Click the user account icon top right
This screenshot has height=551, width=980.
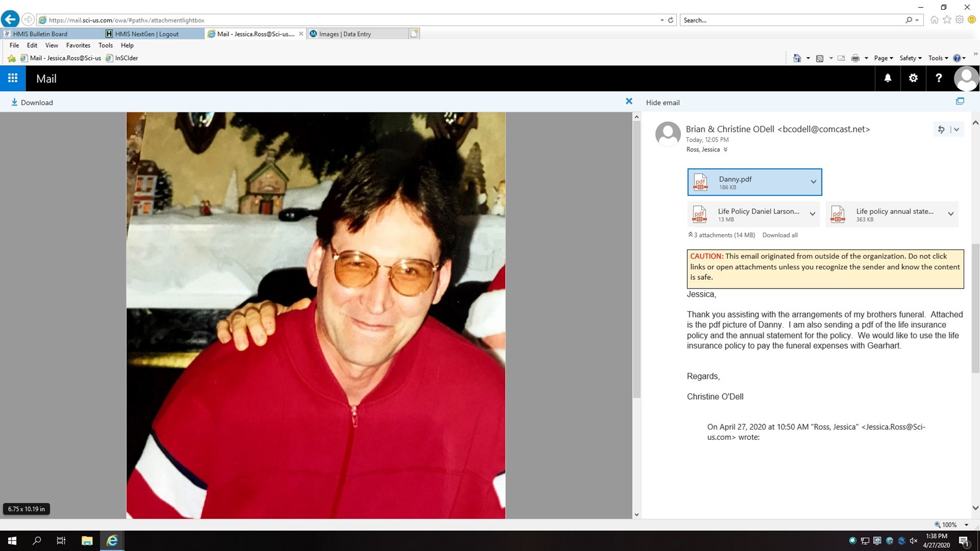(x=966, y=78)
